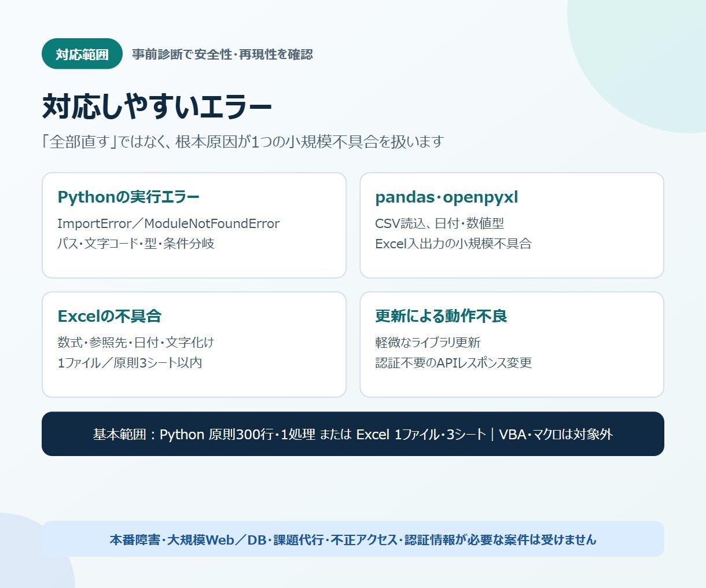Viewport: 706px width, 588px height.
Task: Click the パス・文字コード・型・条件分岐 line
Action: (x=136, y=244)
